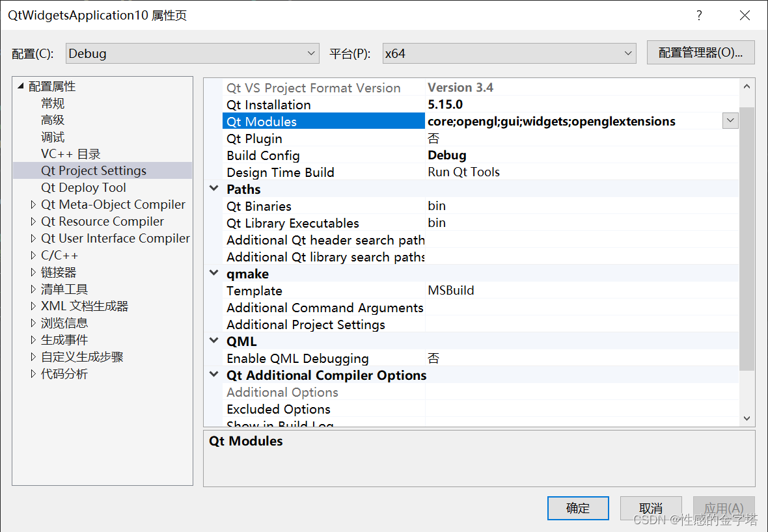Open the Debug configuration dropdown
The image size is (768, 532).
click(x=310, y=53)
